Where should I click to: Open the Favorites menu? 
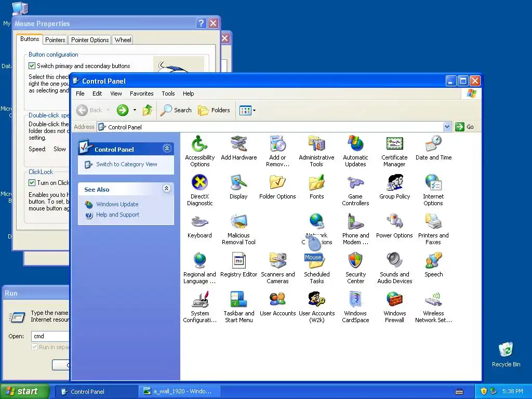[141, 94]
